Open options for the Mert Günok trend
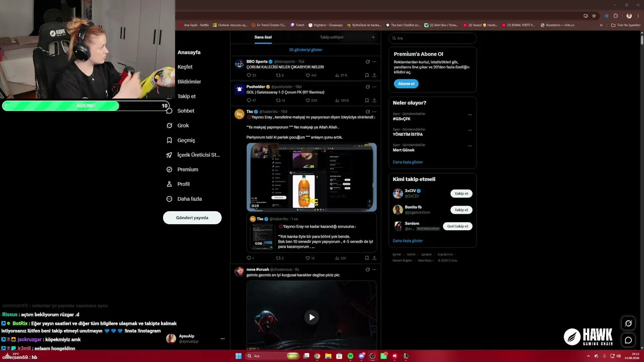This screenshot has height=362, width=644. click(470, 146)
